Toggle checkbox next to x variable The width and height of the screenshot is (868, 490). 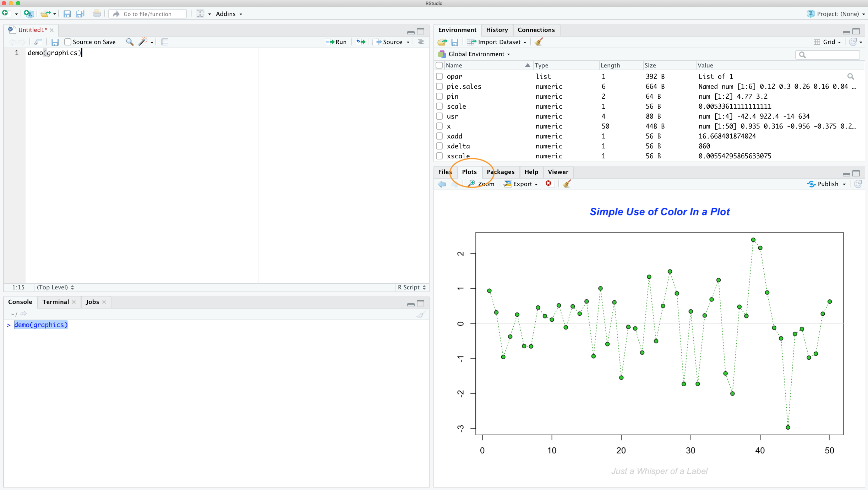click(x=440, y=126)
